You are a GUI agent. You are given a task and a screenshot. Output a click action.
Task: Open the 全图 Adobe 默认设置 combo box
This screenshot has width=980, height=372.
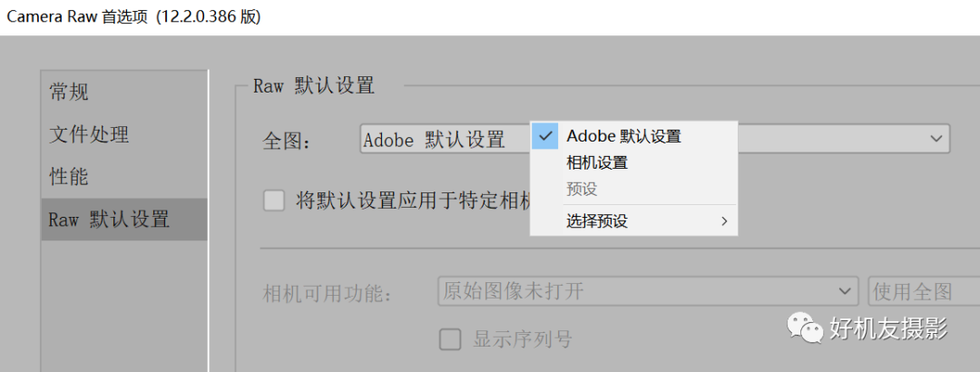[x=654, y=138]
